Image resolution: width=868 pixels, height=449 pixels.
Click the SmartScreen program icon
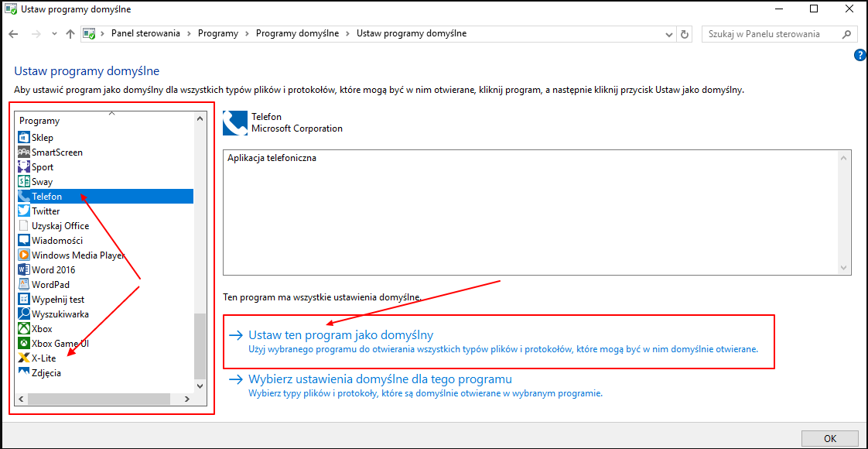24,152
